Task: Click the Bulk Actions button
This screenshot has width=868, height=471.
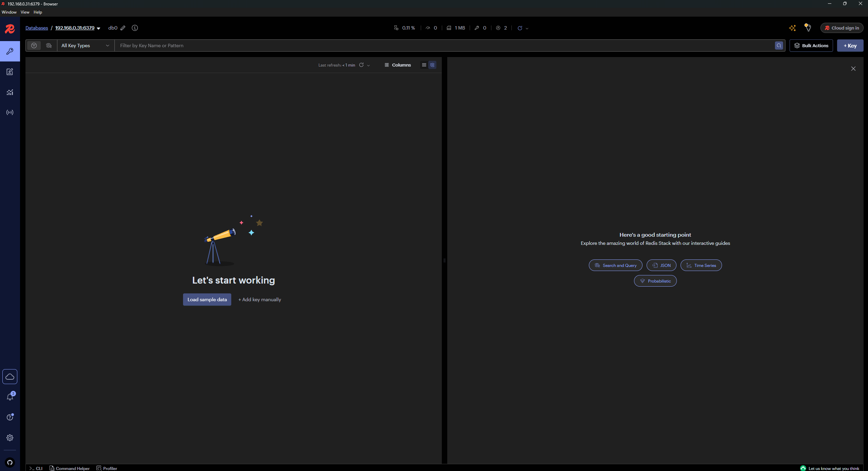Action: coord(811,46)
